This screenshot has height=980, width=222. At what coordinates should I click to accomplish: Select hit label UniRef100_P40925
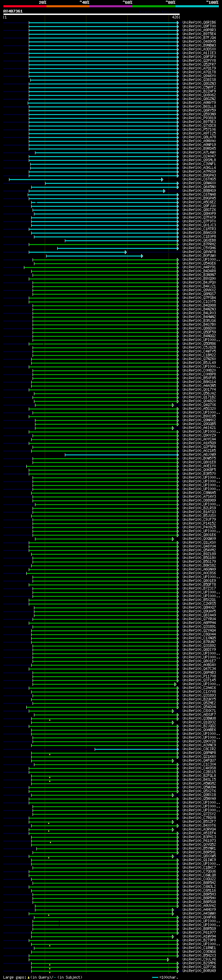pyautogui.click(x=199, y=527)
